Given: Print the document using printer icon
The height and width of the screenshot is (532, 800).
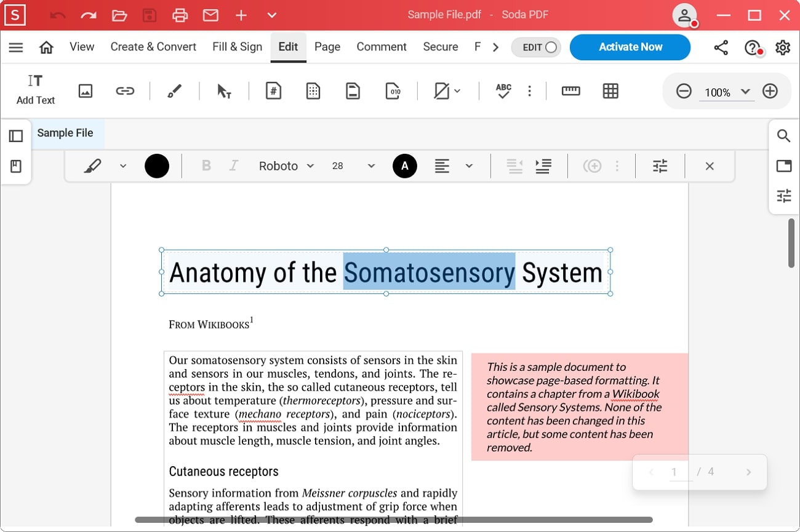Looking at the screenshot, I should 180,15.
